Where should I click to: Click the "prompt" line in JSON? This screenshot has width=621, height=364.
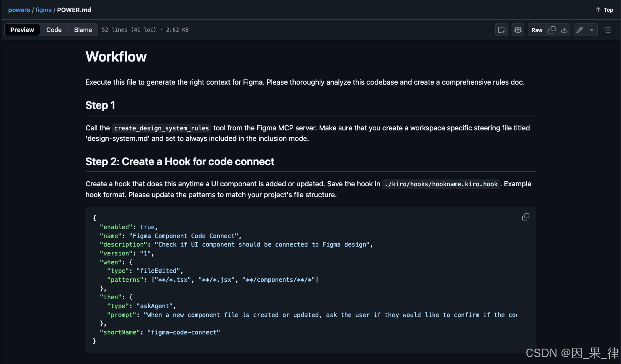tap(312, 315)
